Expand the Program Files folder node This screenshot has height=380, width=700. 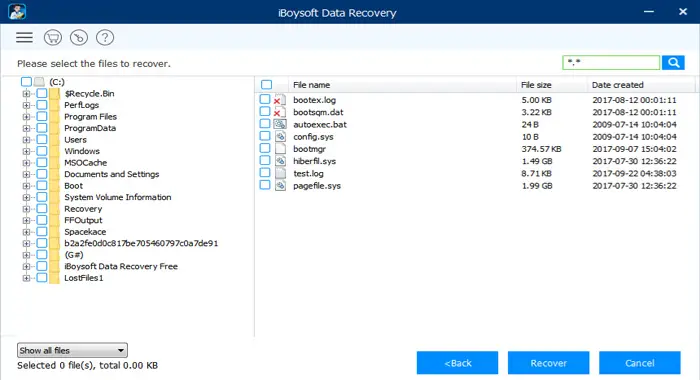pyautogui.click(x=26, y=117)
